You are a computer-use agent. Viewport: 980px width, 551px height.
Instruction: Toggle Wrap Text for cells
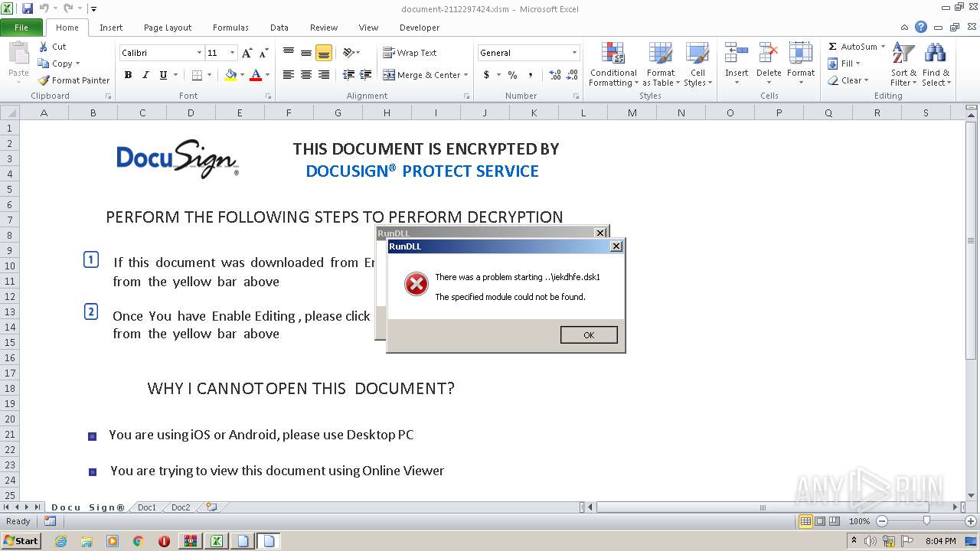click(x=410, y=53)
